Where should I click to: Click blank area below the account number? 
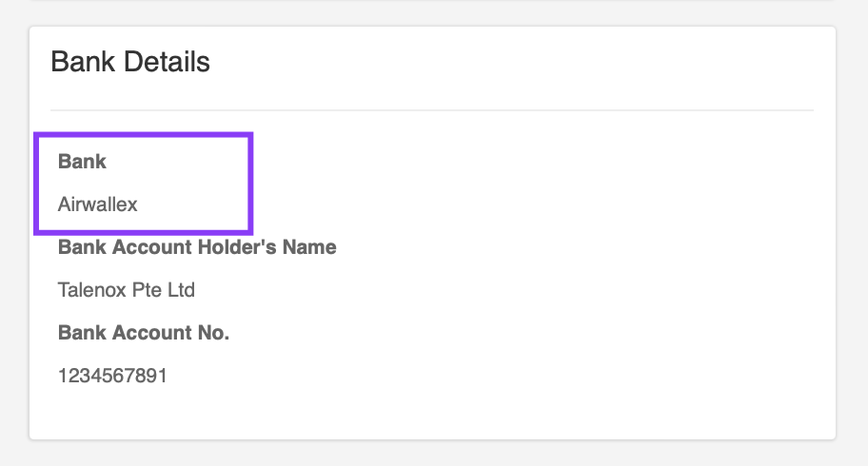[x=286, y=414]
